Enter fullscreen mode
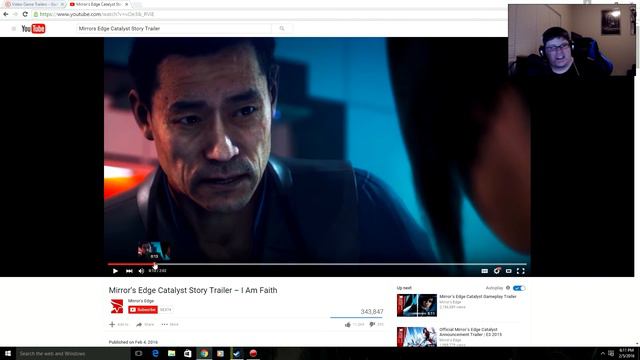The height and width of the screenshot is (360, 640). pyautogui.click(x=520, y=271)
